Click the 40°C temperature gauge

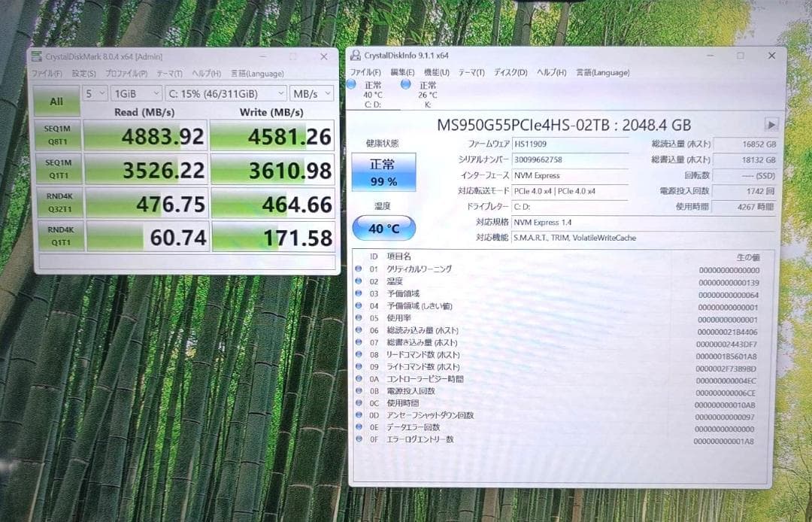[x=383, y=227]
